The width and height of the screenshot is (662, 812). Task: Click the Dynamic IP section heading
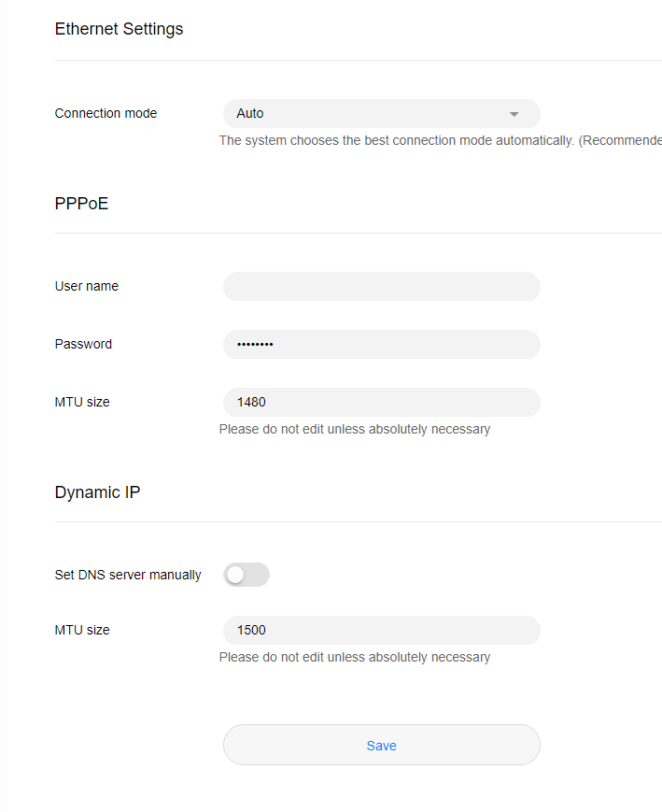97,491
